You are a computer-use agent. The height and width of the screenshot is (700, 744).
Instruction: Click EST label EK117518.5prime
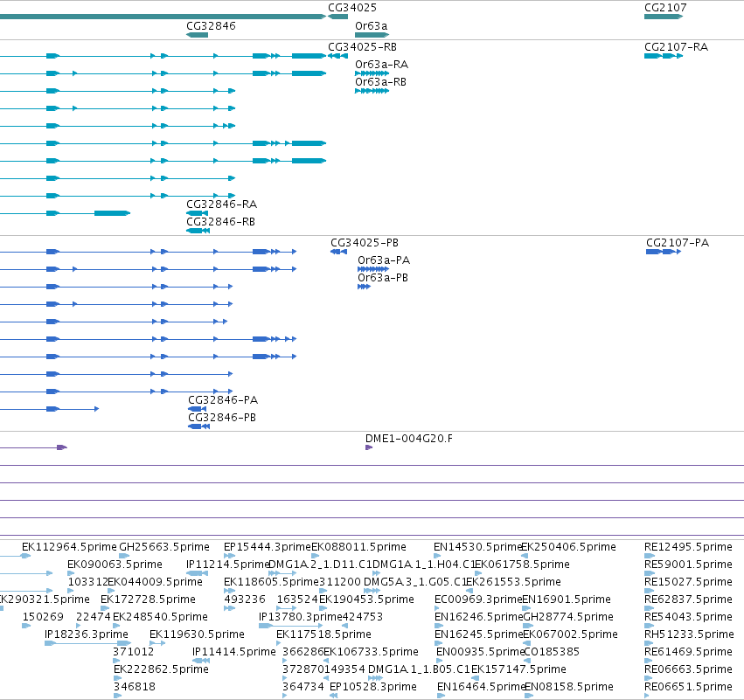click(323, 634)
